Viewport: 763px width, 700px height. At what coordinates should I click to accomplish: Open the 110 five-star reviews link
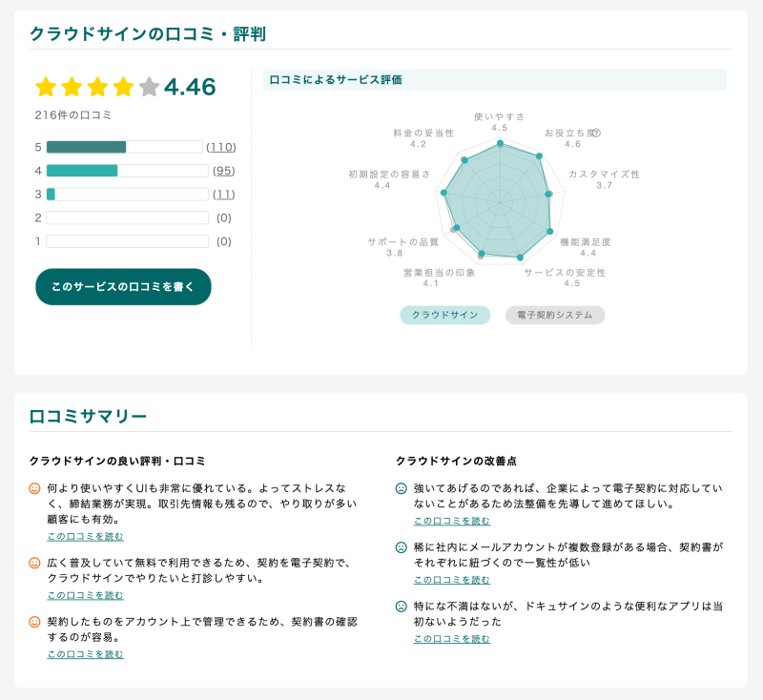tap(221, 147)
